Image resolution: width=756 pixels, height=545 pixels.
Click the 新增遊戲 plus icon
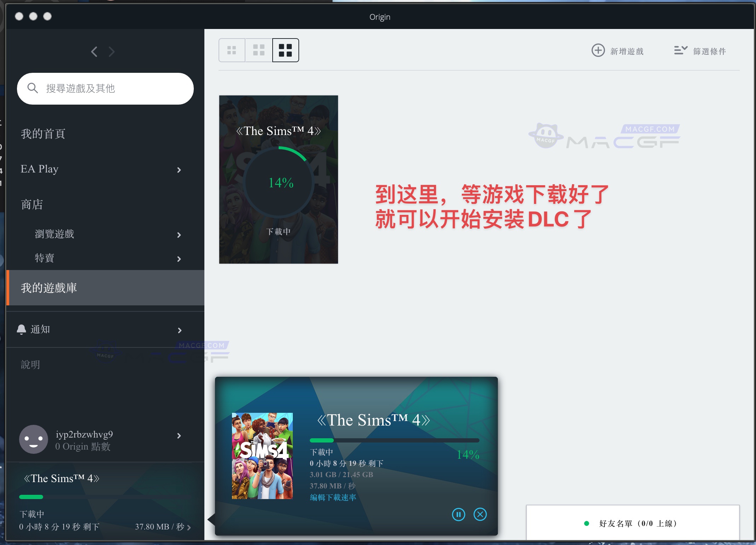point(598,51)
